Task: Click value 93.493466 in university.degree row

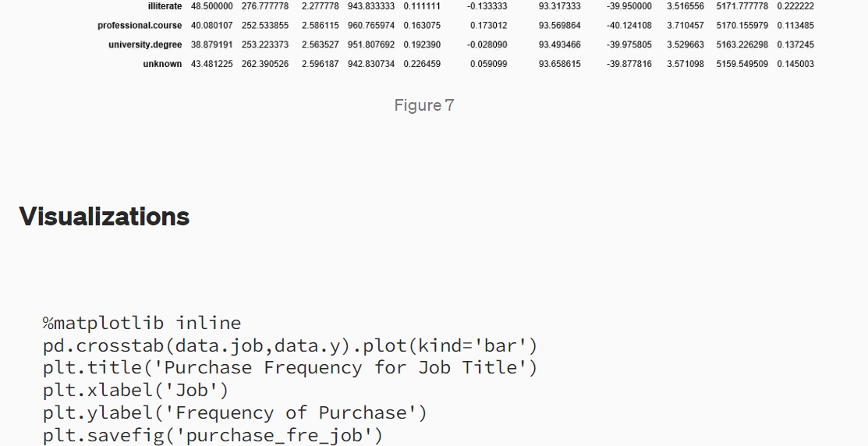Action: [560, 44]
